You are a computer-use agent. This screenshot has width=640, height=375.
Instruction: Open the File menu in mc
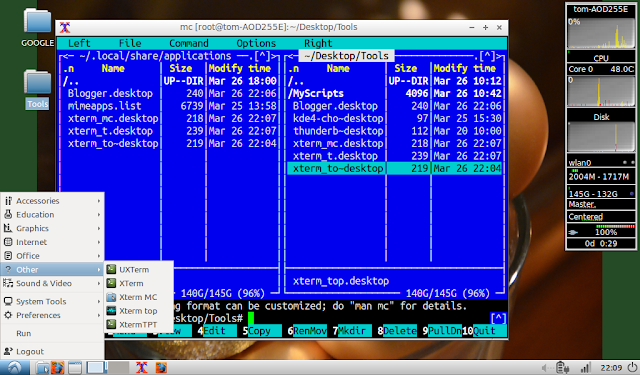(x=130, y=43)
